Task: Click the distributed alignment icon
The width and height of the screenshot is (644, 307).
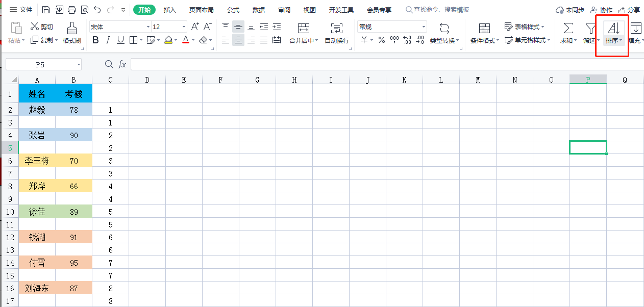Action: 277,40
